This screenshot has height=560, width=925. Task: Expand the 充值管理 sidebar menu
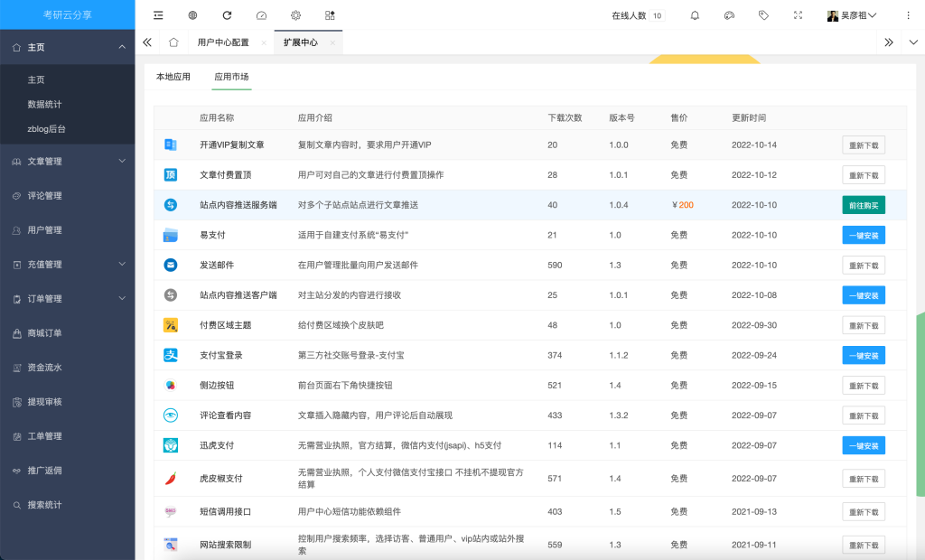click(67, 265)
